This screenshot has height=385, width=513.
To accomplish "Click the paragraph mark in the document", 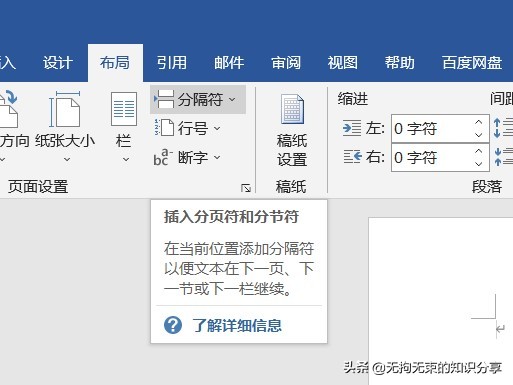I will [x=500, y=329].
